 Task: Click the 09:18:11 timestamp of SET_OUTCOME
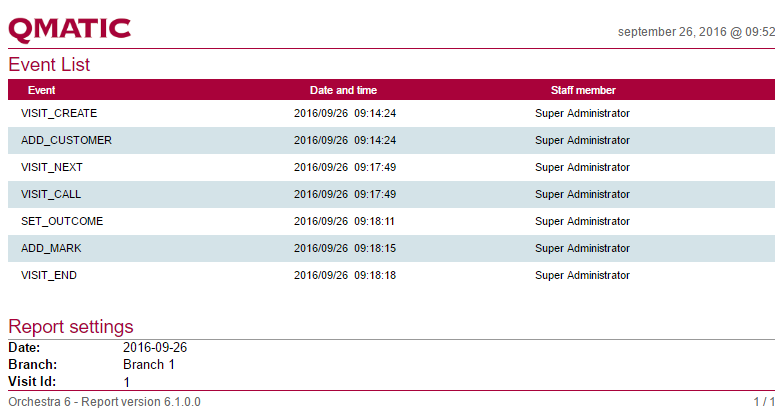pyautogui.click(x=375, y=221)
